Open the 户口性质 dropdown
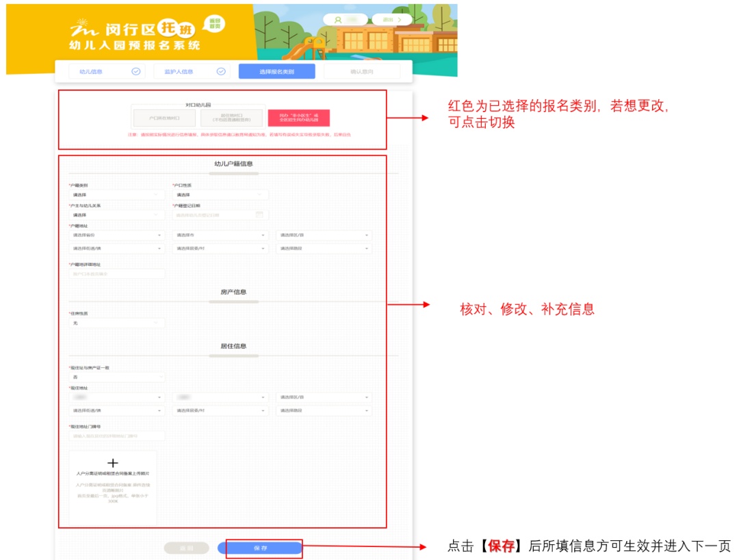739x560 pixels. pyautogui.click(x=220, y=195)
